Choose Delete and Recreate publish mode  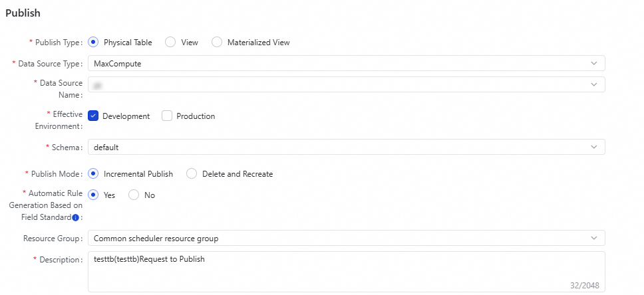coord(192,174)
